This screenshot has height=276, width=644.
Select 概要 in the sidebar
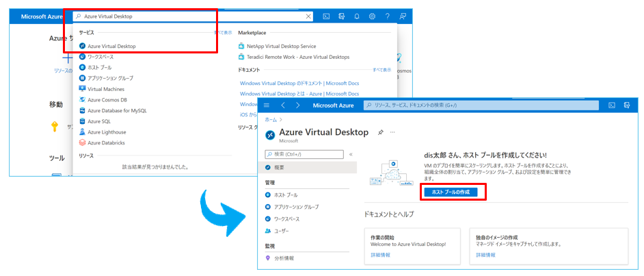(x=307, y=167)
